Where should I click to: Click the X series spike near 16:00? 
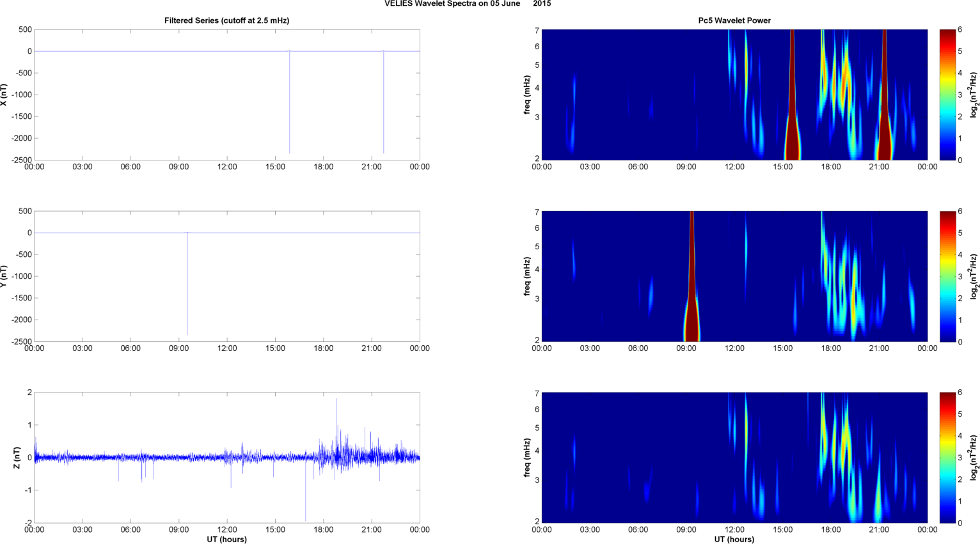click(x=290, y=102)
